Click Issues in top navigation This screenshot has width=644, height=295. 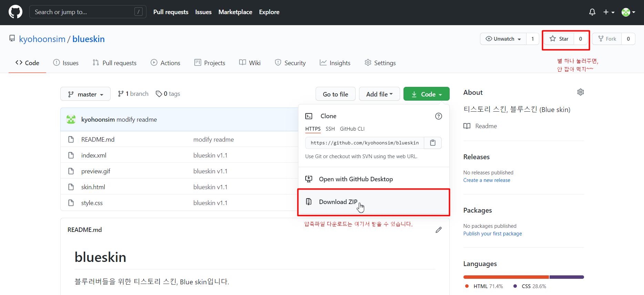tap(203, 12)
